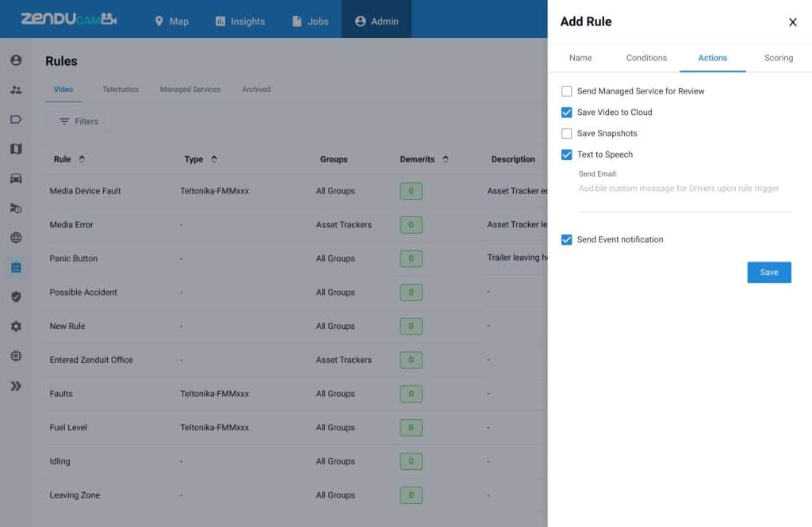
Task: Uncheck Save Video to Cloud
Action: click(x=566, y=113)
